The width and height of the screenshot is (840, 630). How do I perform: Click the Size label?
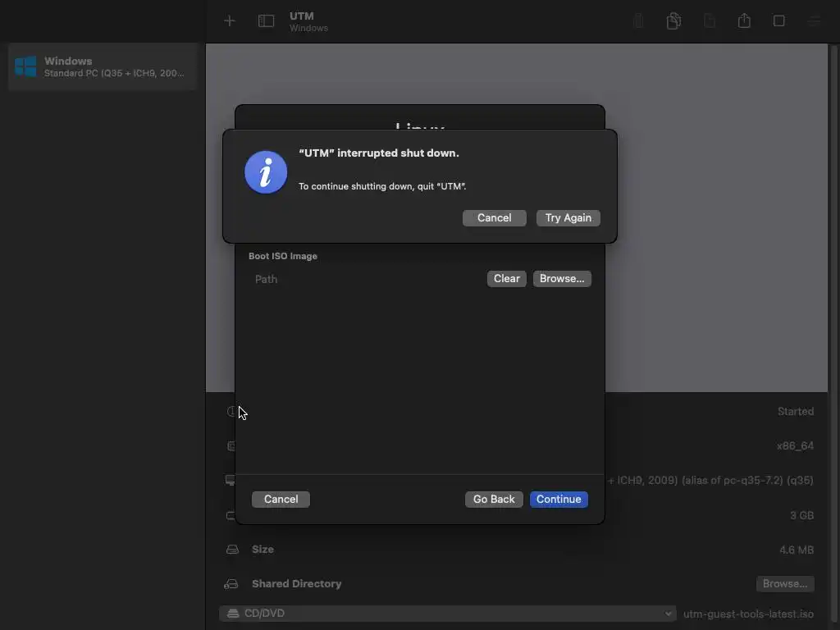(x=262, y=550)
